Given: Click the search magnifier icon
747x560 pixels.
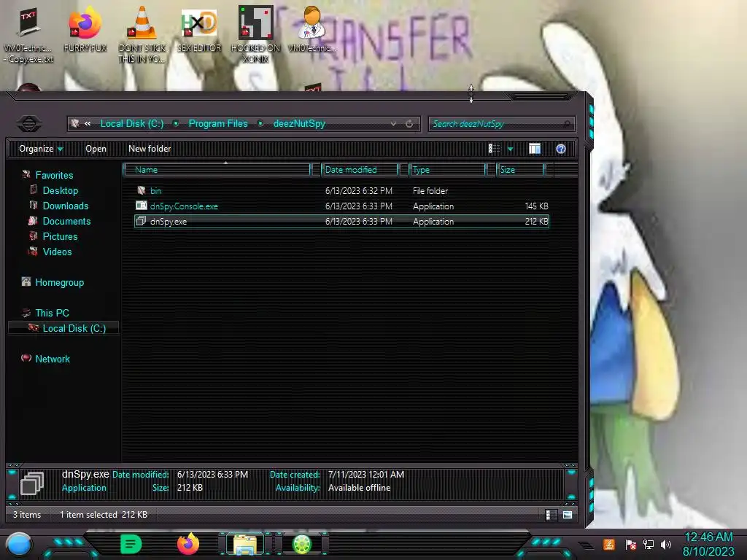Looking at the screenshot, I should 567,124.
